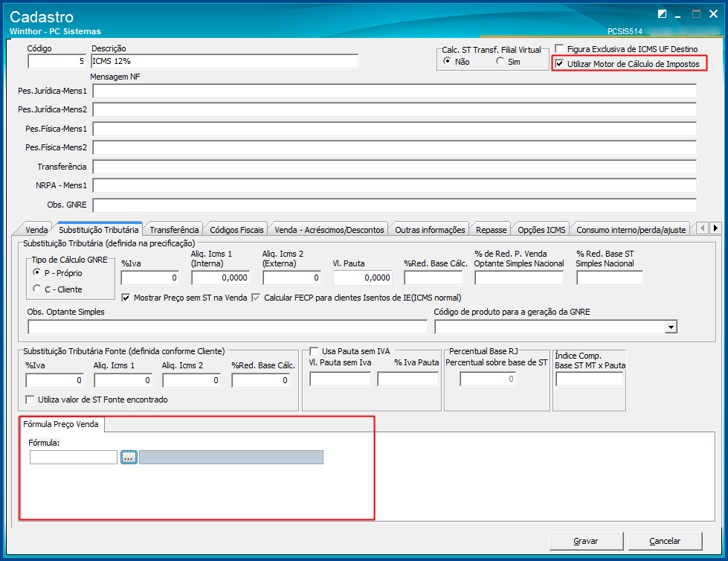Click %Iva field in ST Fonte section
Image resolution: width=728 pixels, height=561 pixels.
pos(55,380)
